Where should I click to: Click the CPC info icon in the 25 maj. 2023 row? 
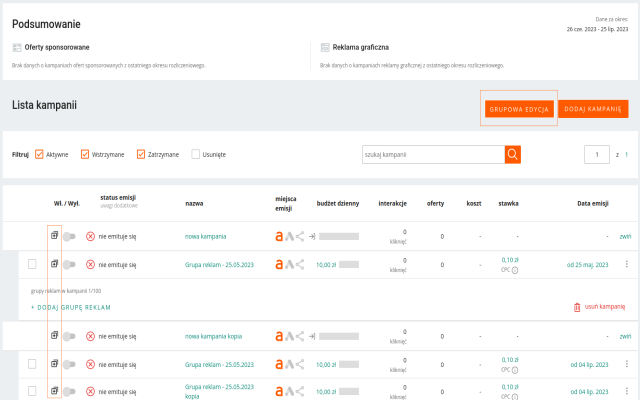515,270
